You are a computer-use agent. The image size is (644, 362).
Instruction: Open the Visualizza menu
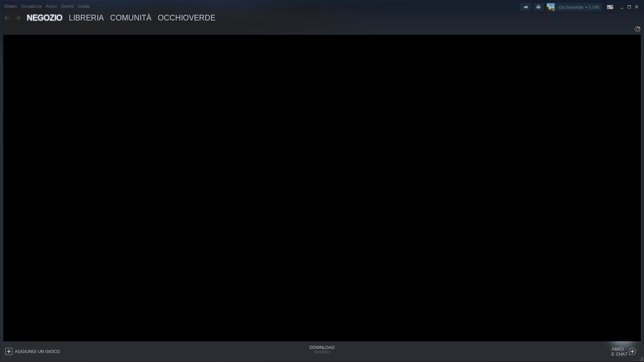31,6
